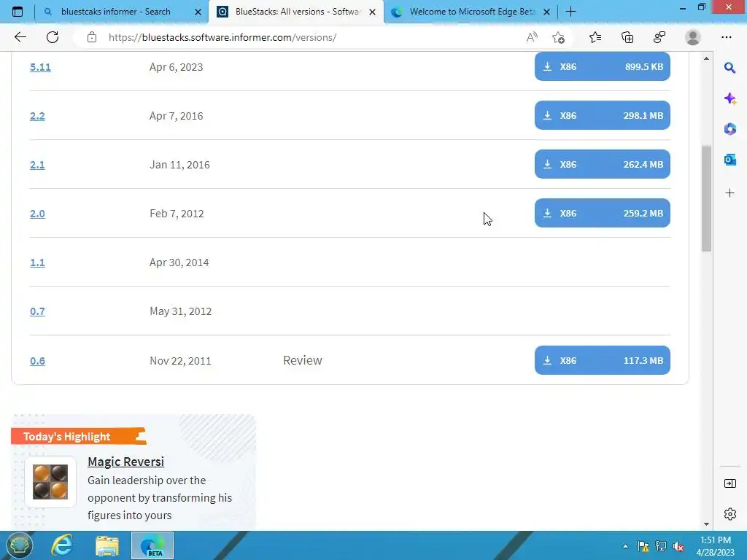
Task: Click date text May 31, 2012
Action: (181, 311)
